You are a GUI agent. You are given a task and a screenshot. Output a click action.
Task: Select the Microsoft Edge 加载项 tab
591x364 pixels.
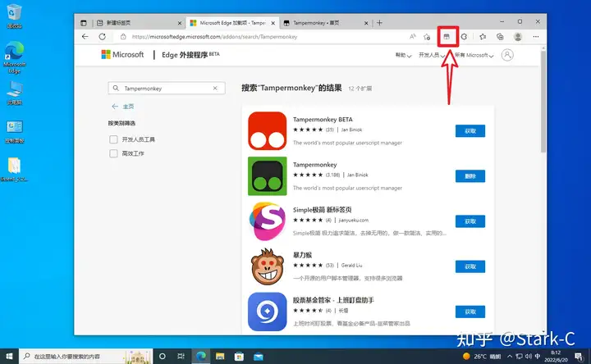pos(232,23)
